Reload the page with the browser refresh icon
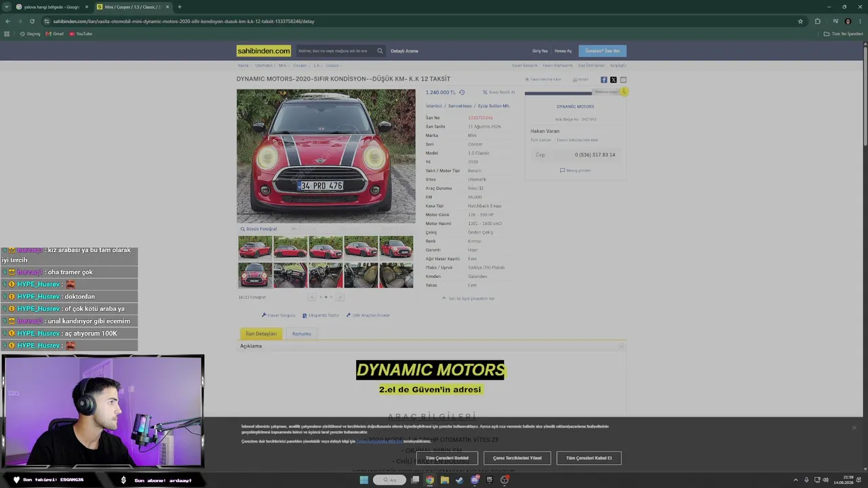Screen dimensions: 868x488 tap(32, 21)
